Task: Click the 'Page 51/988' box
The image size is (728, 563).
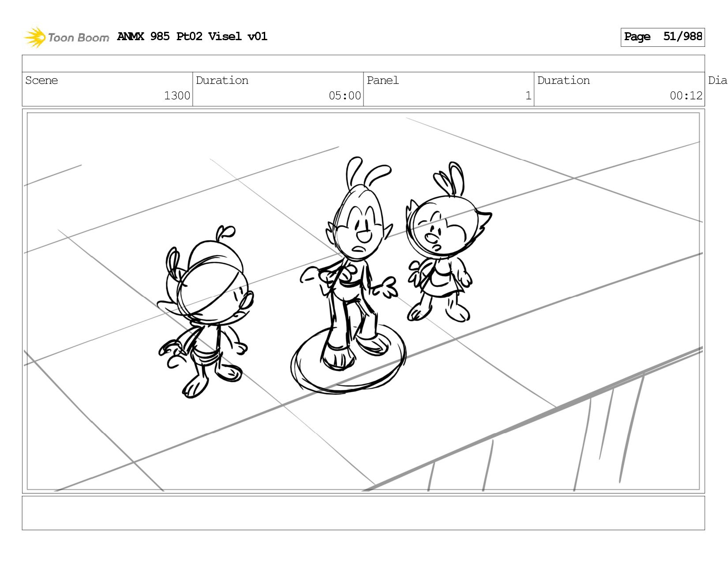Action: pyautogui.click(x=663, y=37)
